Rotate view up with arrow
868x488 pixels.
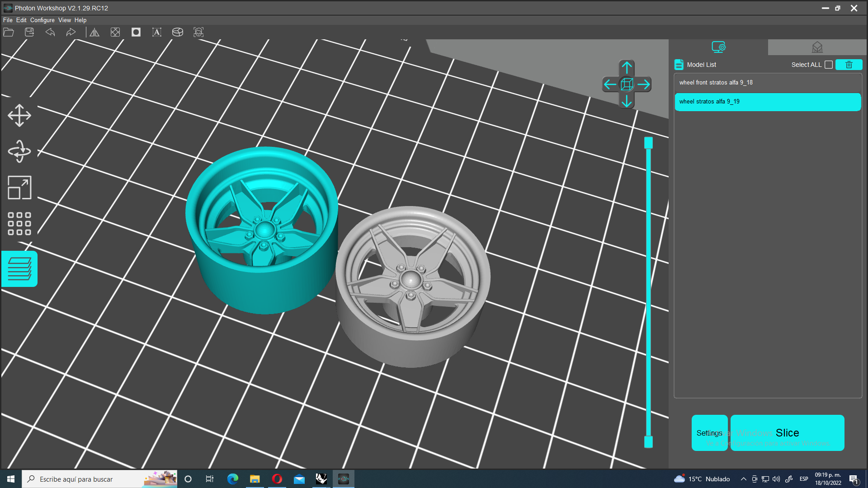[627, 68]
